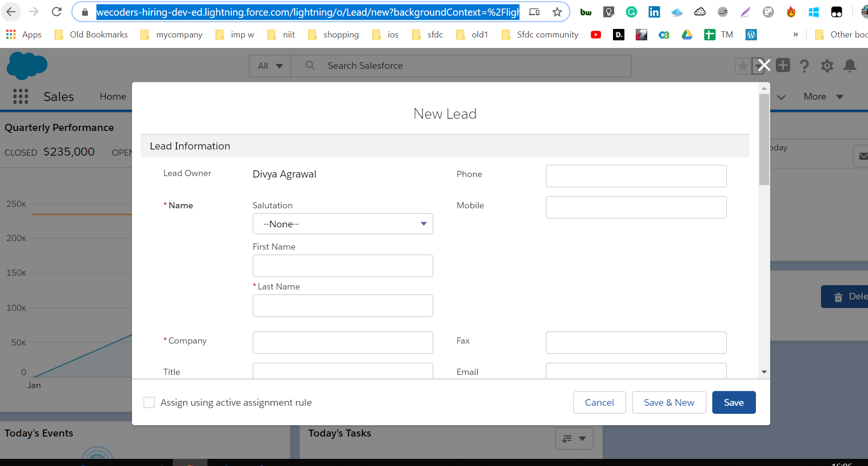Click the Salesforce cloud logo

[27, 65]
